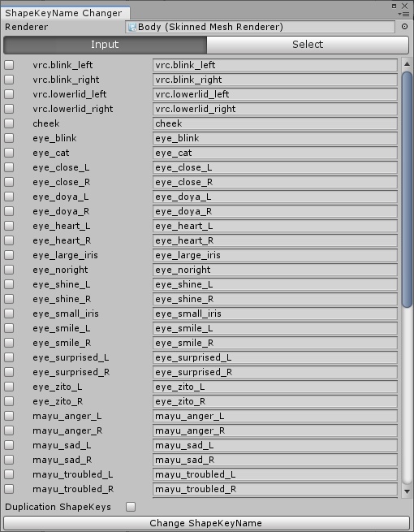Edit the eye_shine_L name field
Screen dimensions: 414x532
click(275, 284)
